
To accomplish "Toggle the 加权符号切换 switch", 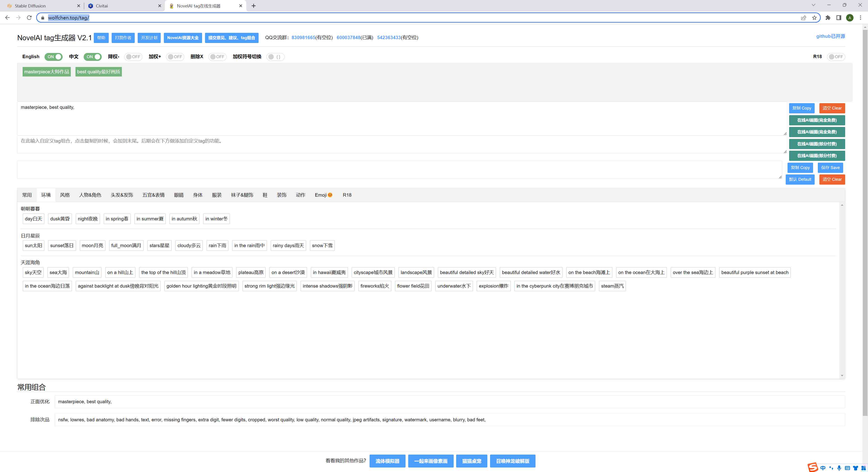I will tap(275, 57).
